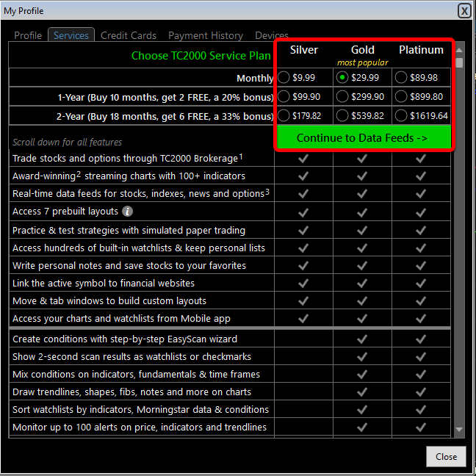Viewport: 476px width, 476px height.
Task: Click 'Real-time data feeds for stocks' row
Action: pos(142,193)
